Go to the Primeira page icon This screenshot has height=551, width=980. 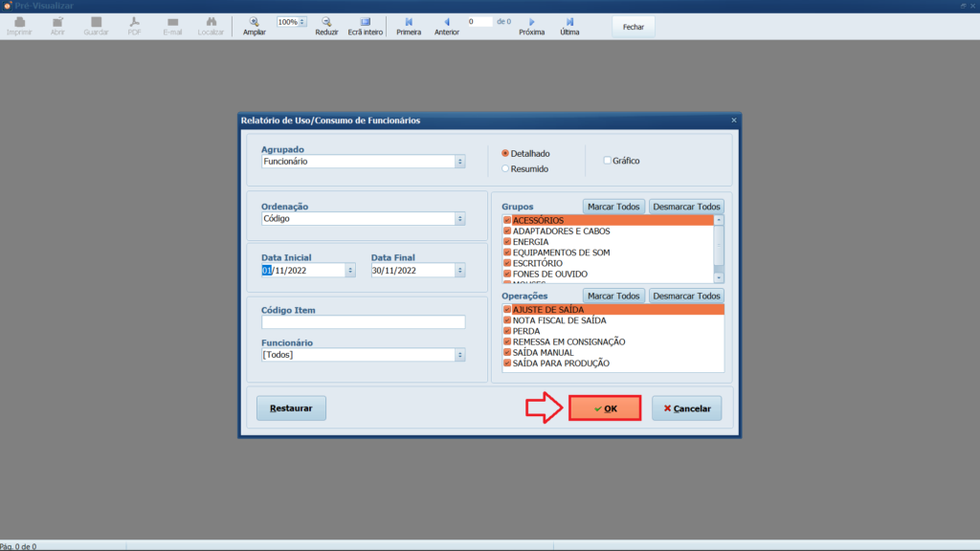(x=409, y=21)
